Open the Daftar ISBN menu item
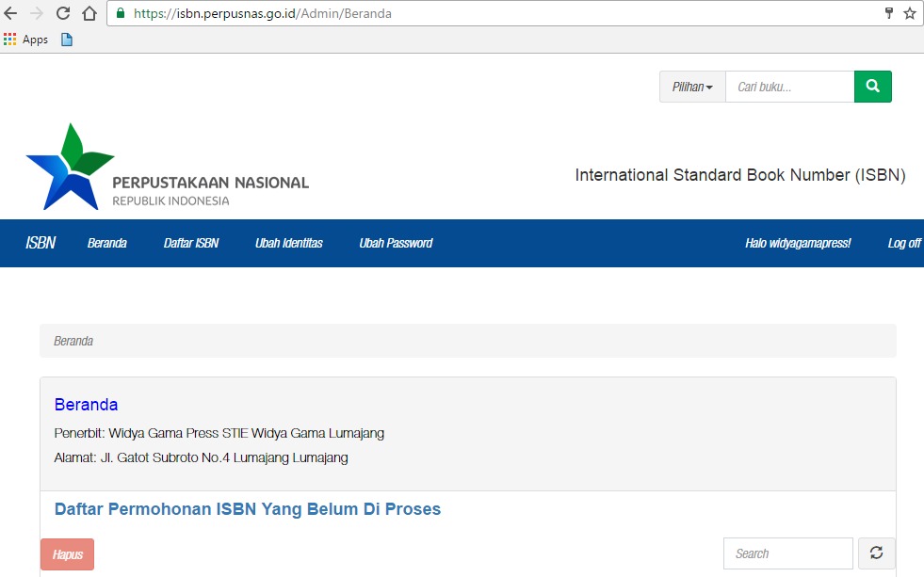The width and height of the screenshot is (924, 577). tap(191, 243)
